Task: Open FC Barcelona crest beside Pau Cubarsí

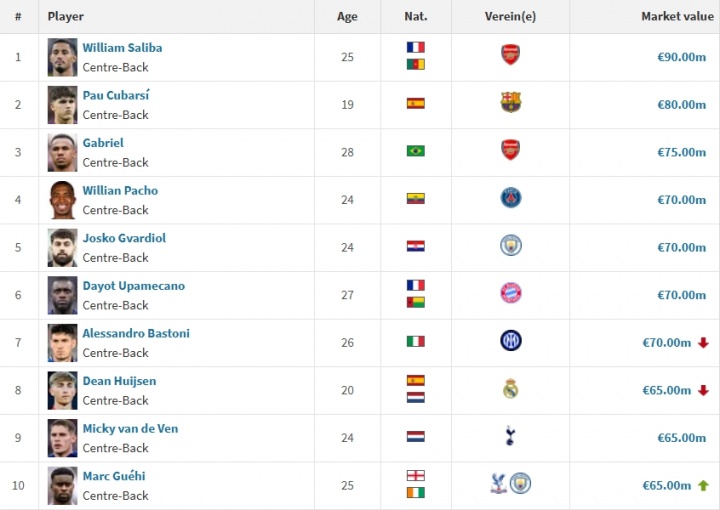Action: pyautogui.click(x=510, y=103)
